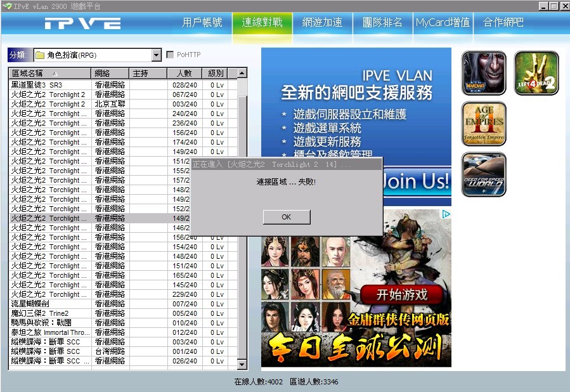Click the Join Us! banner button
This screenshot has height=392, width=570.
(x=417, y=181)
